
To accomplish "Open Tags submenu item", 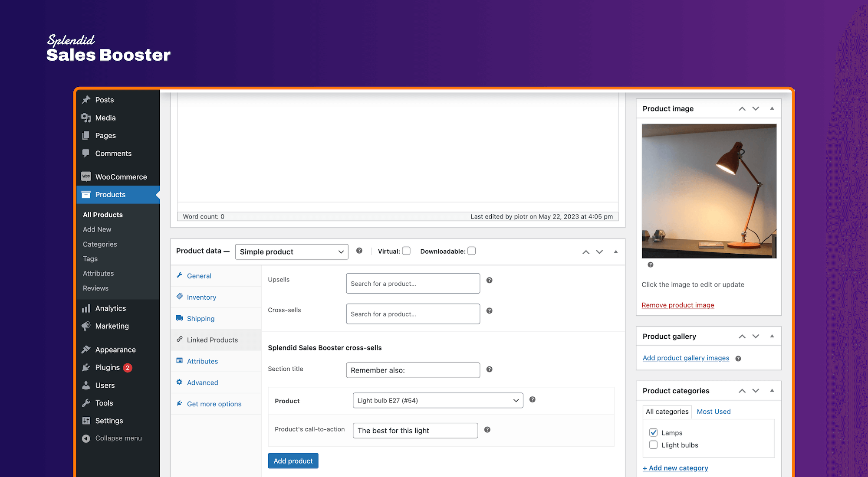I will tap(90, 259).
